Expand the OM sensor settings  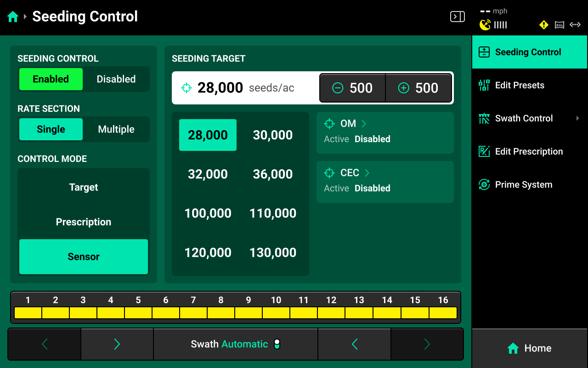coord(364,124)
